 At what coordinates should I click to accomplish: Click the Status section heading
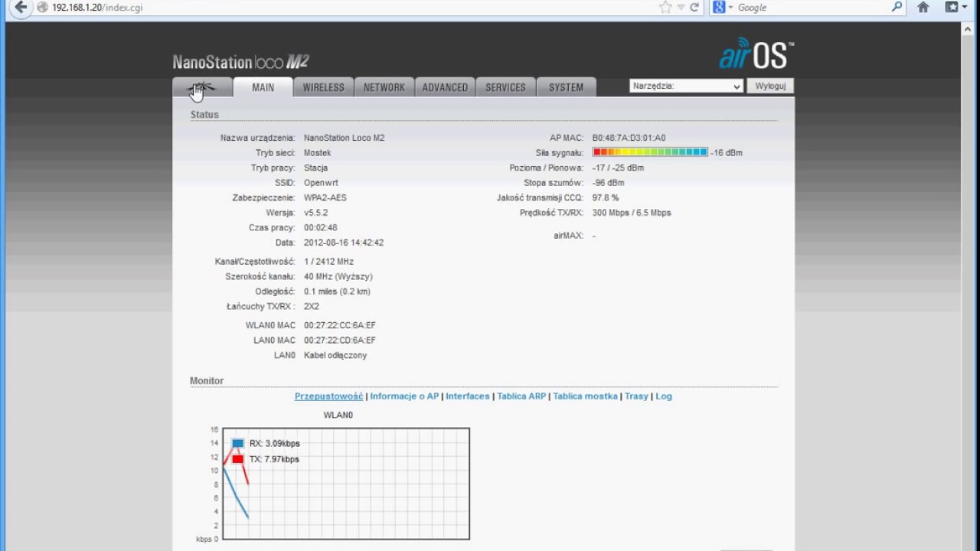pyautogui.click(x=204, y=114)
